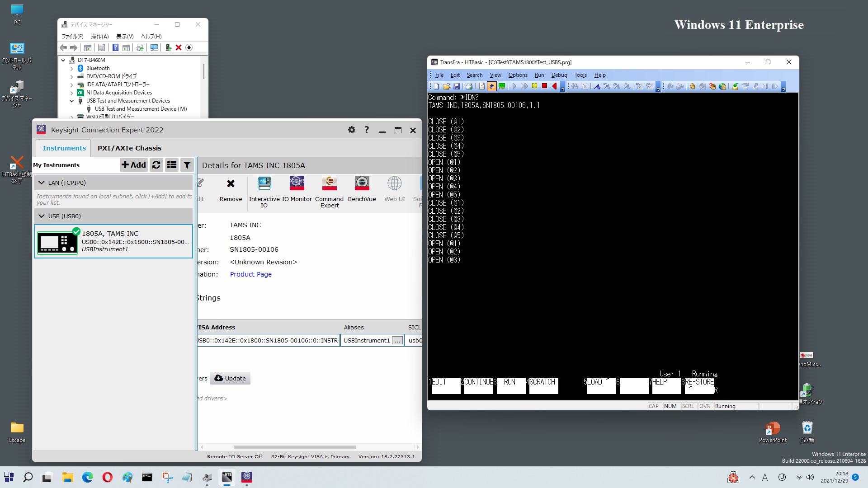Click the Open folder icon in HTBasic toolbar
868x488 pixels.
tap(447, 86)
